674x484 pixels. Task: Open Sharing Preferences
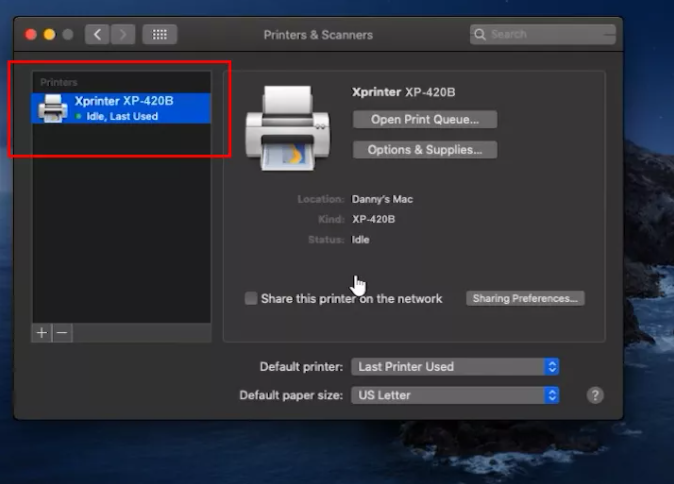point(525,298)
